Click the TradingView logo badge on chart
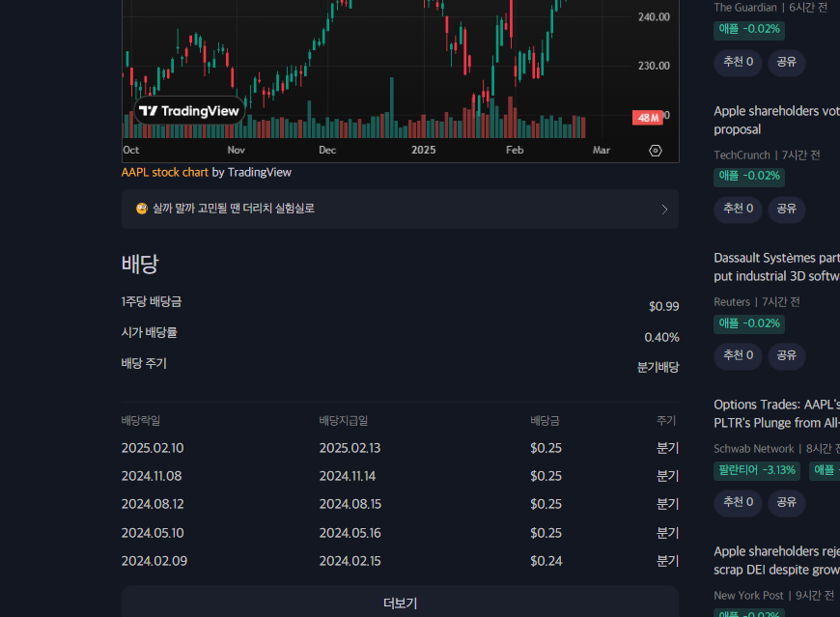Viewport: 840px width, 617px height. coord(189,111)
